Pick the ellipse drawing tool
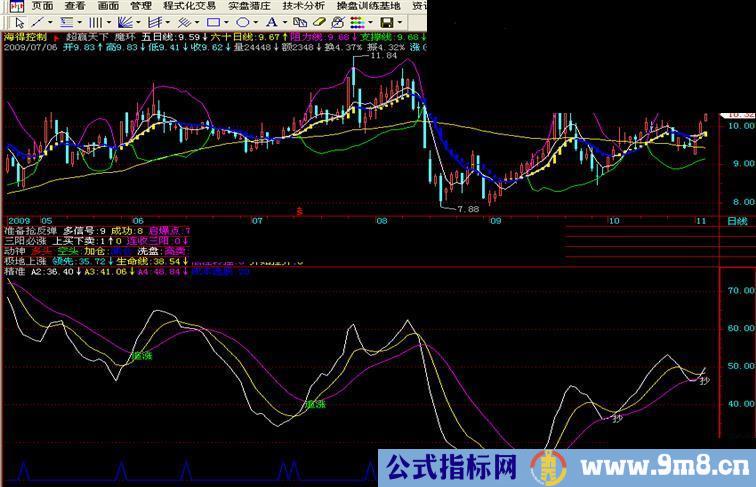756x487 pixels. 243,21
